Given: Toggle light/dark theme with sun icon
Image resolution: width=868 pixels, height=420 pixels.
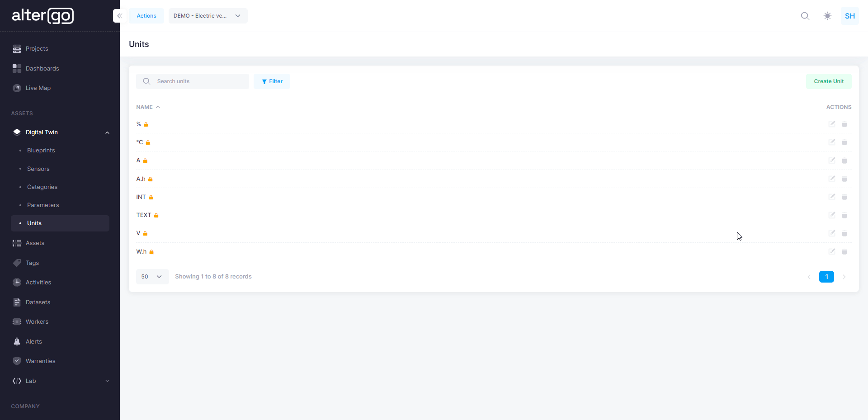Looking at the screenshot, I should pos(828,16).
